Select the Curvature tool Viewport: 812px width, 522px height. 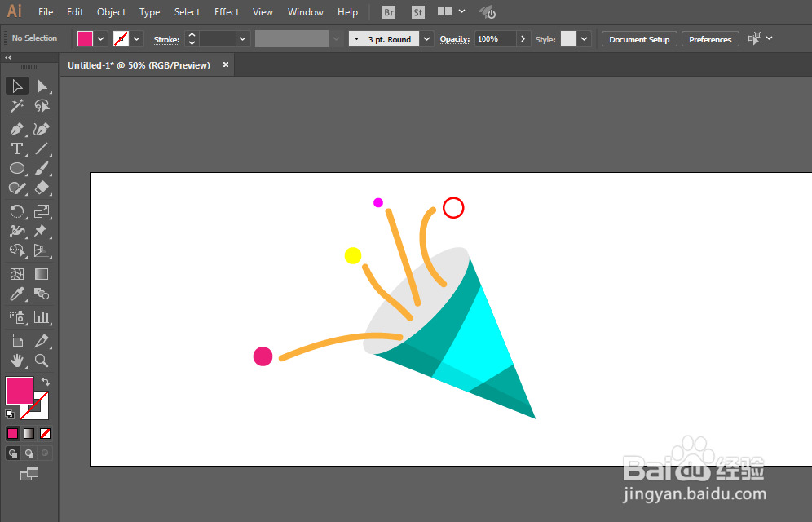click(42, 129)
